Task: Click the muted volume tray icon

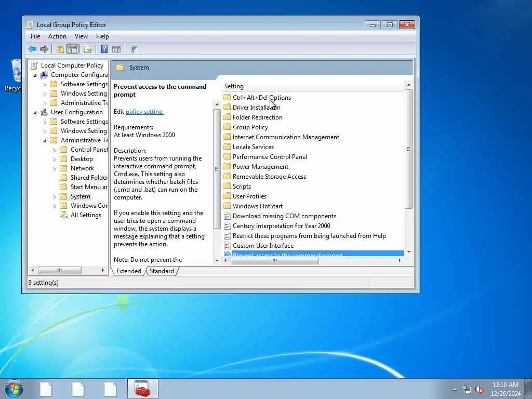Action: pos(480,390)
